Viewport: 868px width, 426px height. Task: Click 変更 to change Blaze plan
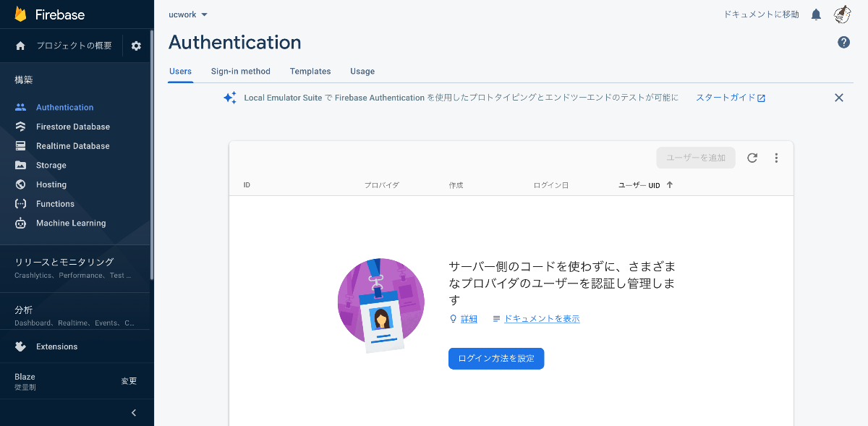(x=129, y=381)
